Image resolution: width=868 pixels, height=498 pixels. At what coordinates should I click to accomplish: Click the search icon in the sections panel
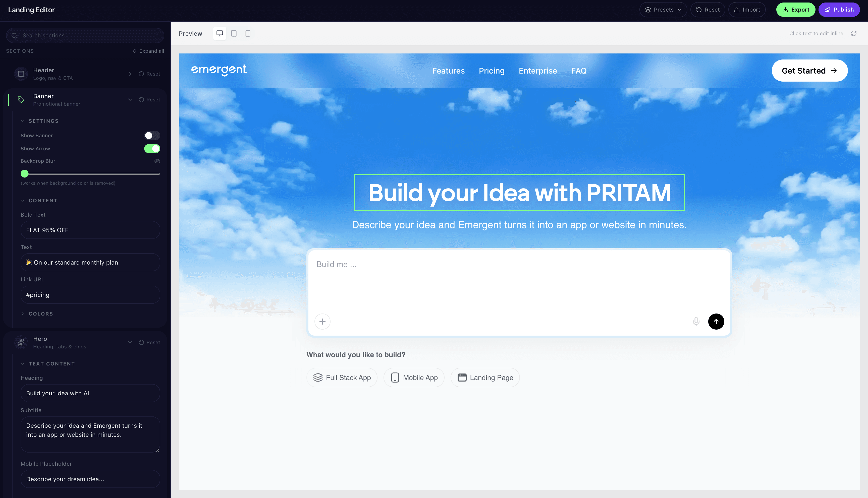14,35
